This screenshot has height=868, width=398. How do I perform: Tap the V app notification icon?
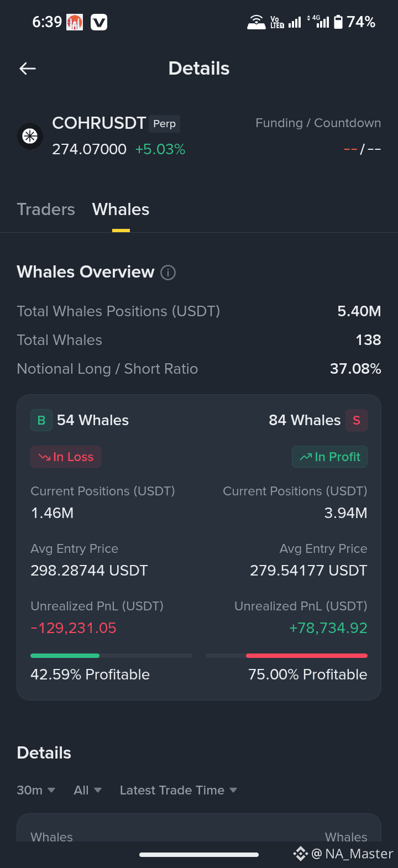point(99,22)
